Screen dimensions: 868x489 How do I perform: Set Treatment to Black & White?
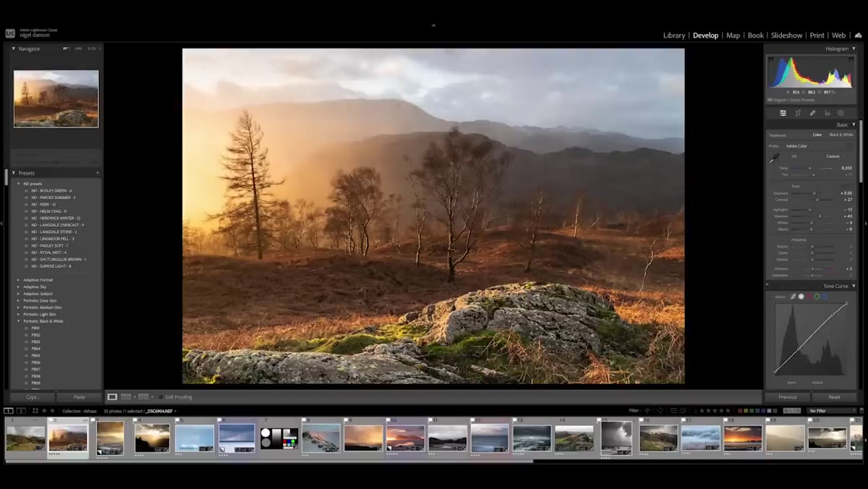click(x=841, y=135)
